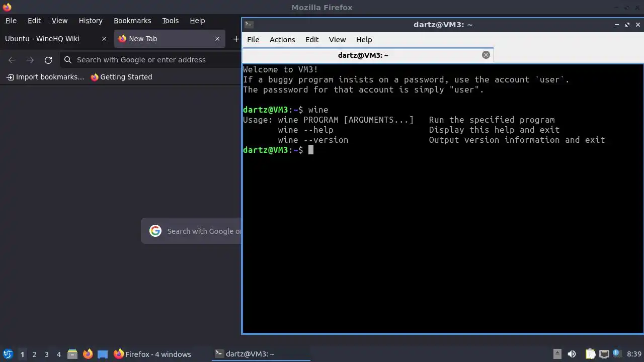Close the Ubuntu - WineHQ Wiki tab
This screenshot has width=644, height=362.
[104, 39]
